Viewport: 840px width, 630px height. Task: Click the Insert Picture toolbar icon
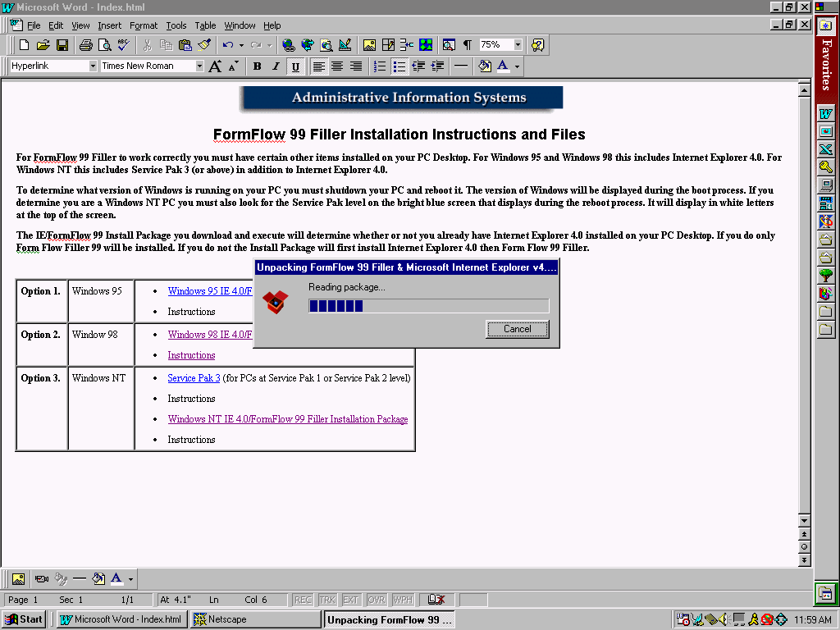click(369, 45)
